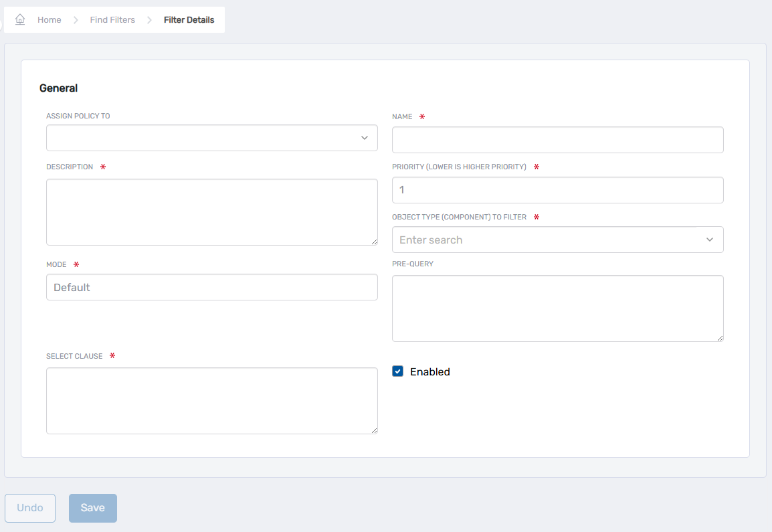Open the Home breadcrumb link

tap(49, 19)
